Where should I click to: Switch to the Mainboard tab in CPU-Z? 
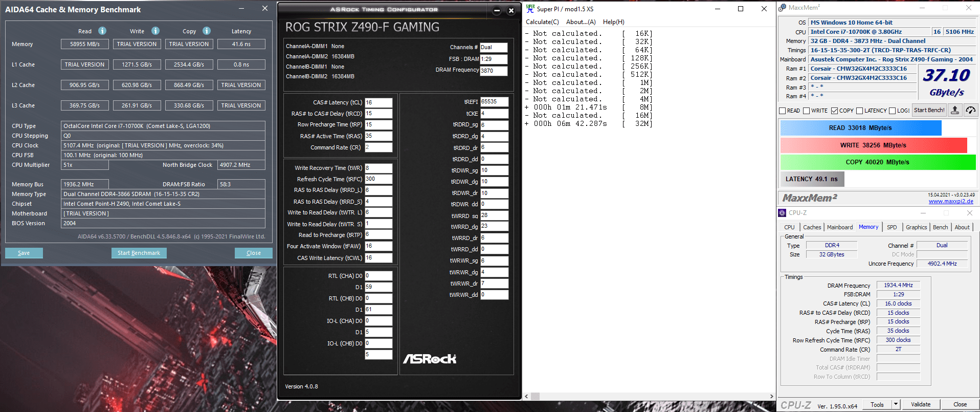(840, 227)
